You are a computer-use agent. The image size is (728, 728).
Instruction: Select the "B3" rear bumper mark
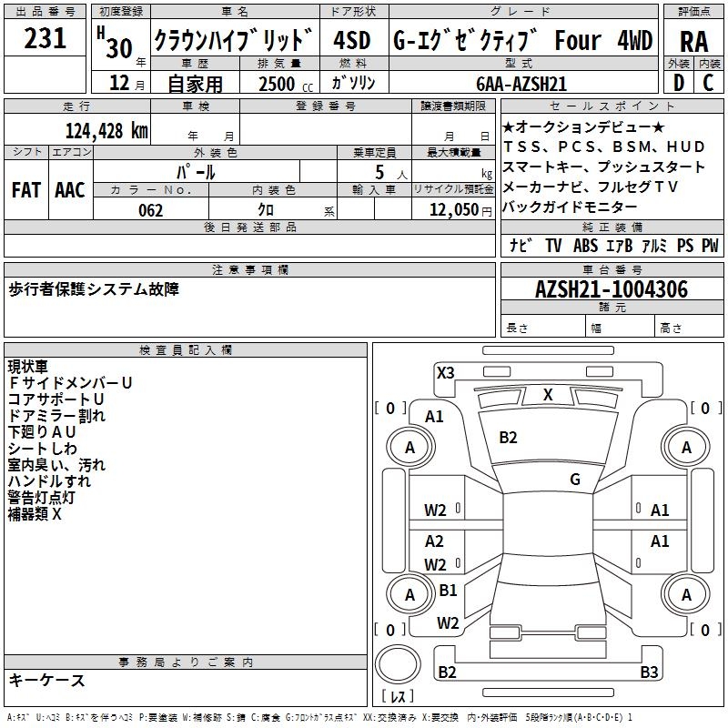(x=649, y=672)
